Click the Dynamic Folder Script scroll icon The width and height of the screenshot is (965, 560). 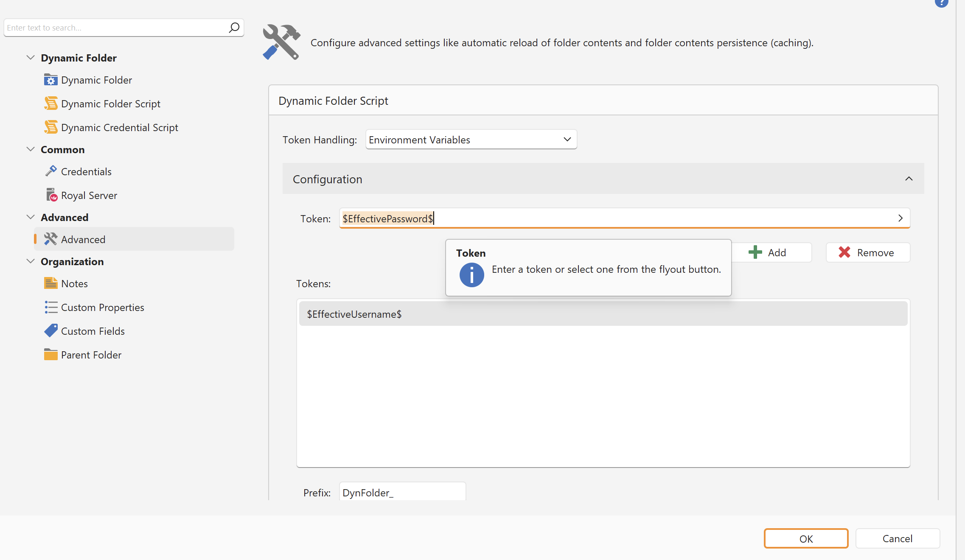[x=50, y=104]
